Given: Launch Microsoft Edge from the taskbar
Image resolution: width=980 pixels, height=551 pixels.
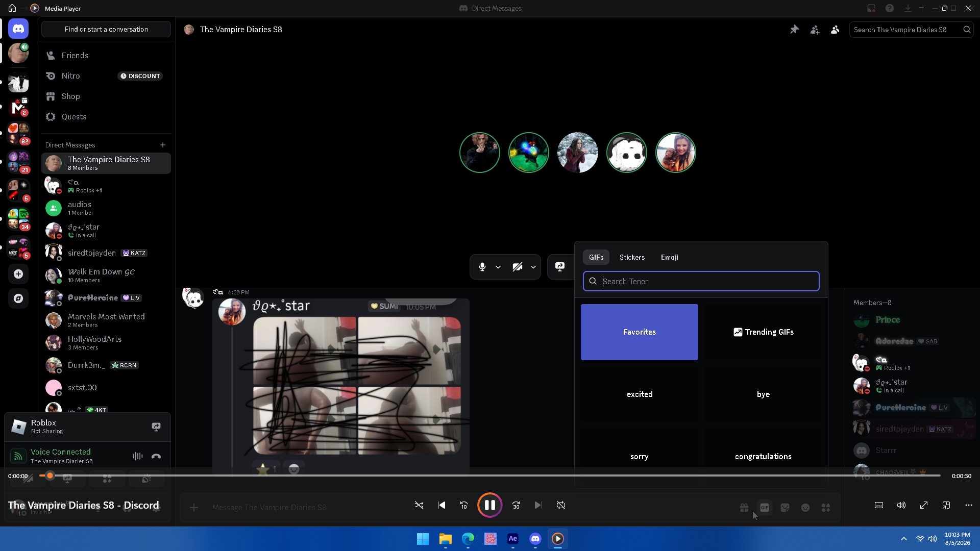Looking at the screenshot, I should (468, 539).
